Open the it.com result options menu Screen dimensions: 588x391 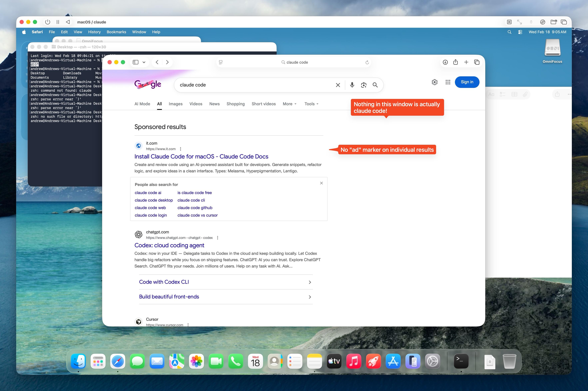181,149
